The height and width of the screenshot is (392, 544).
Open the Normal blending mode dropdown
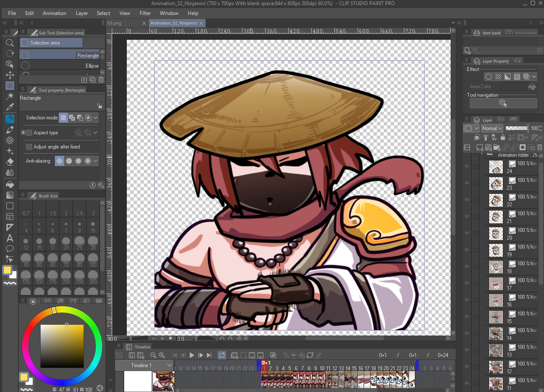point(491,128)
